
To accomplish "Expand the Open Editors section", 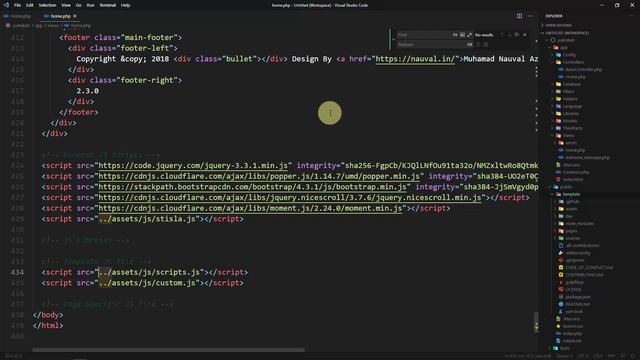I will [x=558, y=25].
